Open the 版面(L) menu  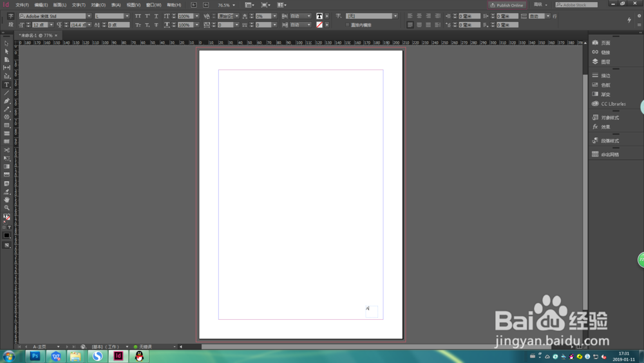click(x=59, y=5)
